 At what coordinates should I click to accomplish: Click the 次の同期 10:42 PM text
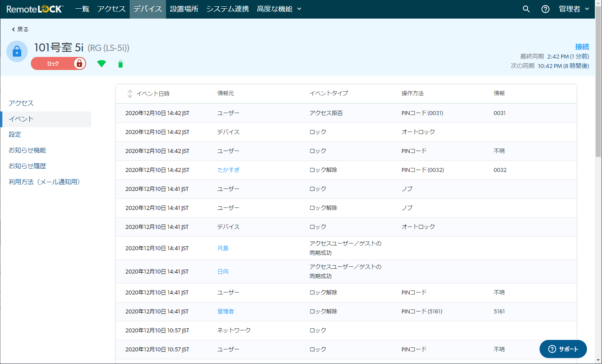550,66
